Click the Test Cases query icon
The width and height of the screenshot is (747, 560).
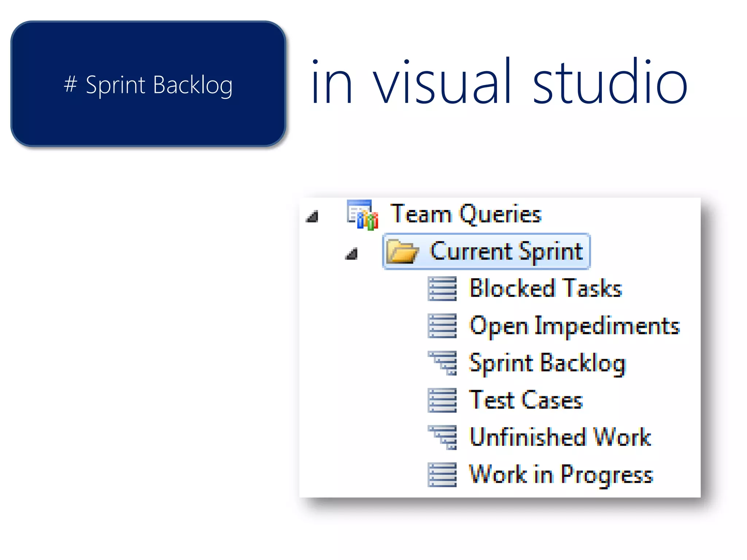coord(442,400)
